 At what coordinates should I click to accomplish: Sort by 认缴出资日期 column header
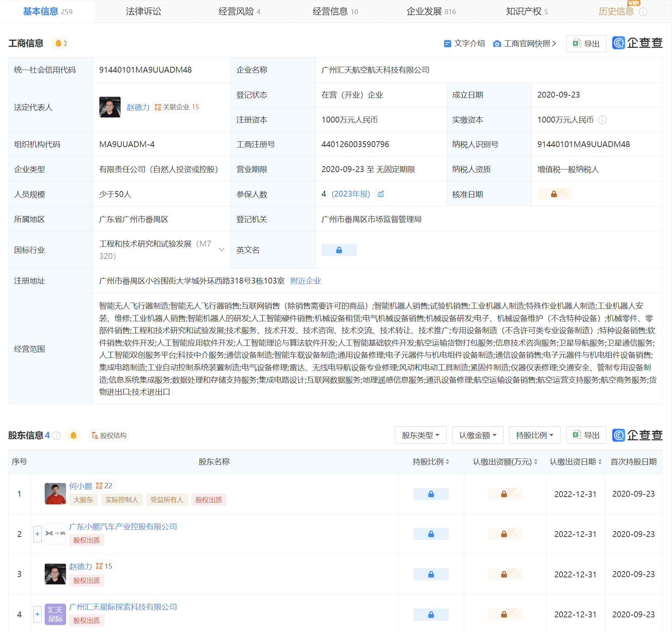tap(576, 462)
